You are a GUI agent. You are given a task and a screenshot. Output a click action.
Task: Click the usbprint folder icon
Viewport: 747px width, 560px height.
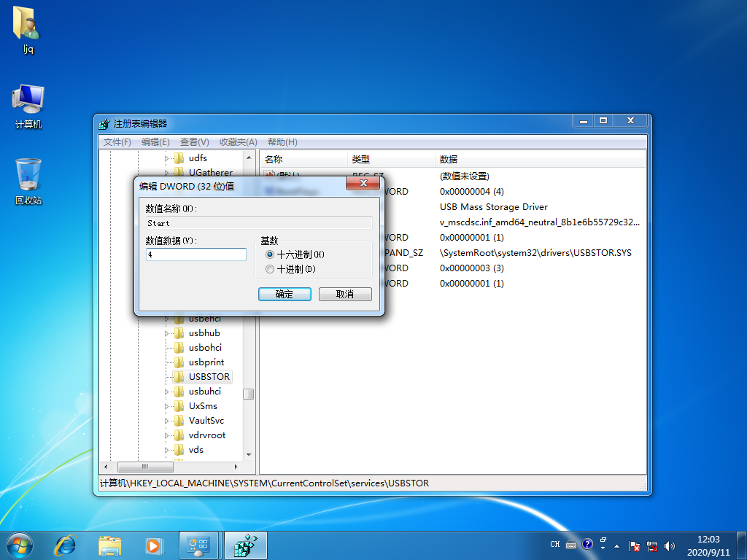(x=179, y=362)
